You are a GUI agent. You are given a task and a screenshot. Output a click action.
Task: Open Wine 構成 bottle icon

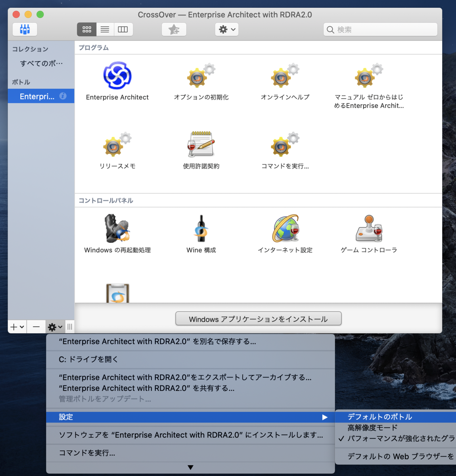click(x=201, y=228)
